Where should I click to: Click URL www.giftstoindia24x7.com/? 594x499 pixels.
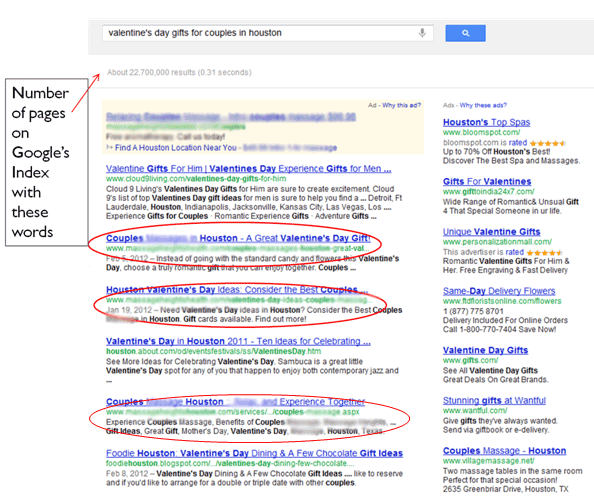tap(489, 192)
